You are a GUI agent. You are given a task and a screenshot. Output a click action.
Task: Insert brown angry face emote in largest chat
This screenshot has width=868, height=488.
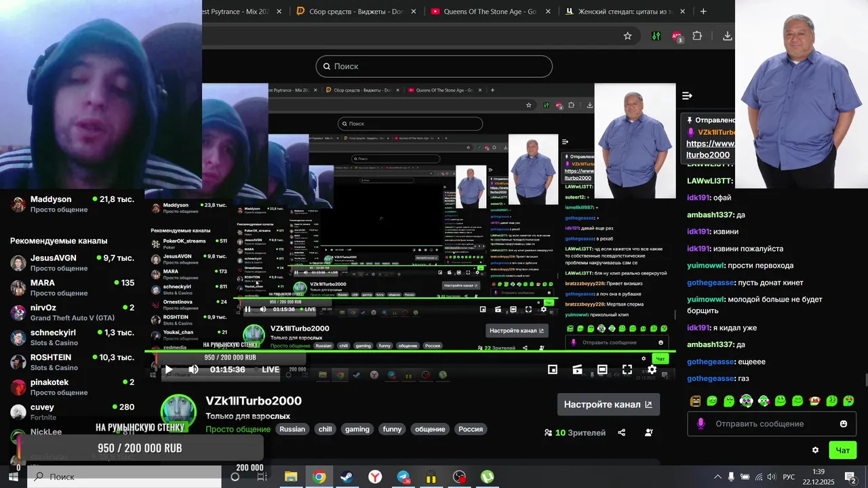[x=695, y=401]
